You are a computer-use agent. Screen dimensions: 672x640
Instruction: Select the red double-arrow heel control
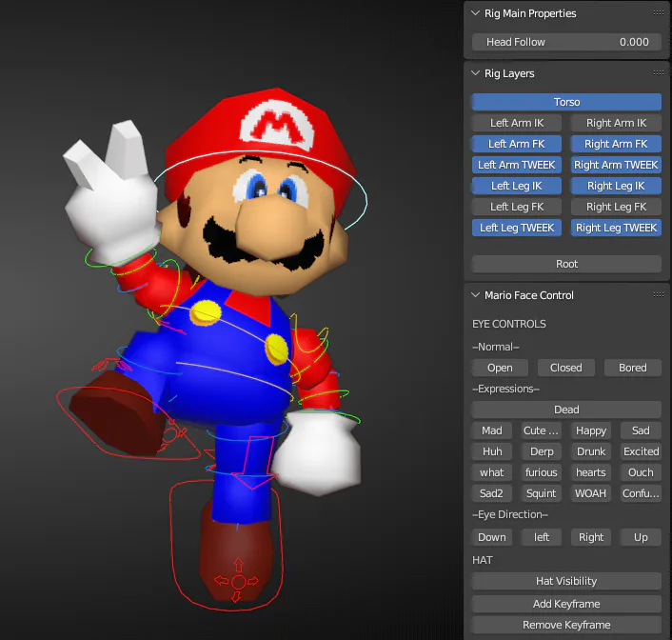click(112, 365)
